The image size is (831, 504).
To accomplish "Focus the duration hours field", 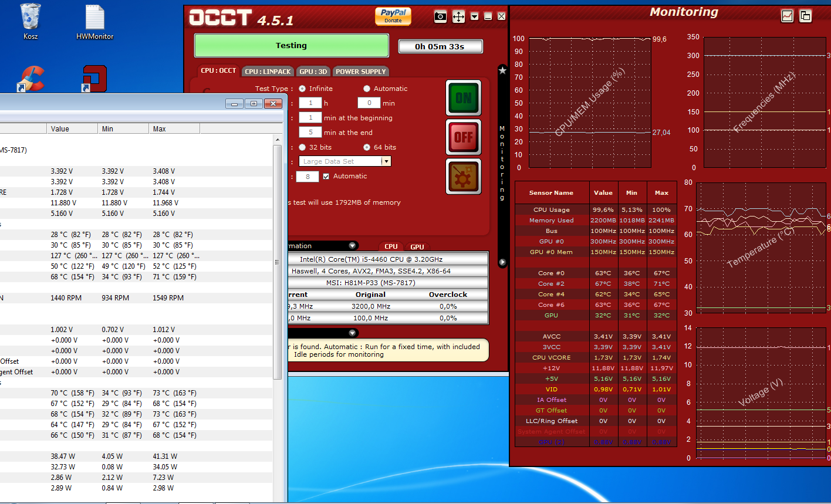I will 310,103.
